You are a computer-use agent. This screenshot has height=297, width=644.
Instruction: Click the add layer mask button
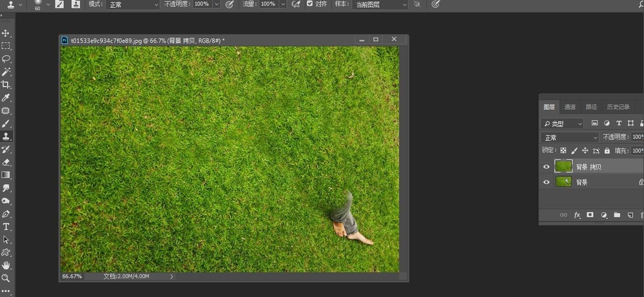tap(590, 215)
